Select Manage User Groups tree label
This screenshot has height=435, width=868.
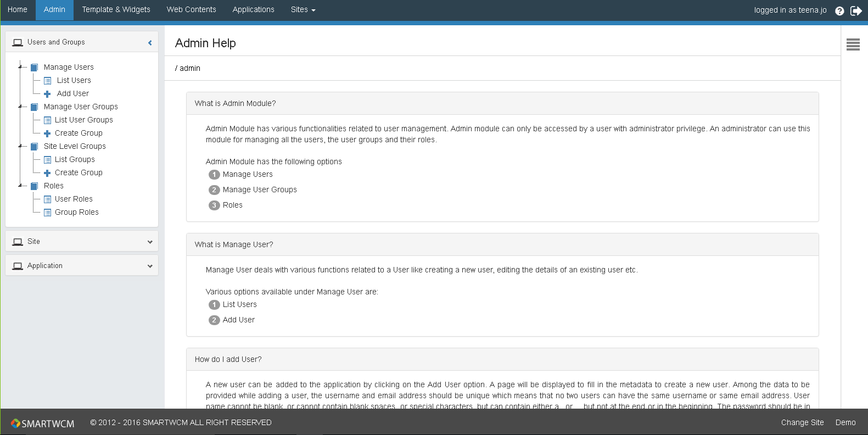coord(81,107)
